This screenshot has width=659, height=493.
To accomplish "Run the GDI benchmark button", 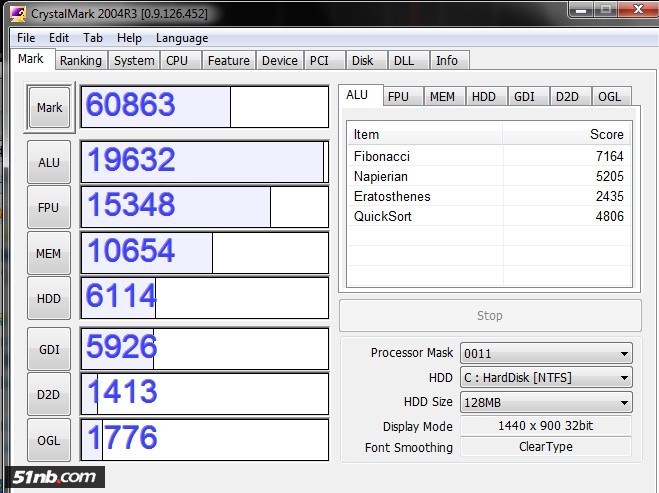I will (49, 349).
